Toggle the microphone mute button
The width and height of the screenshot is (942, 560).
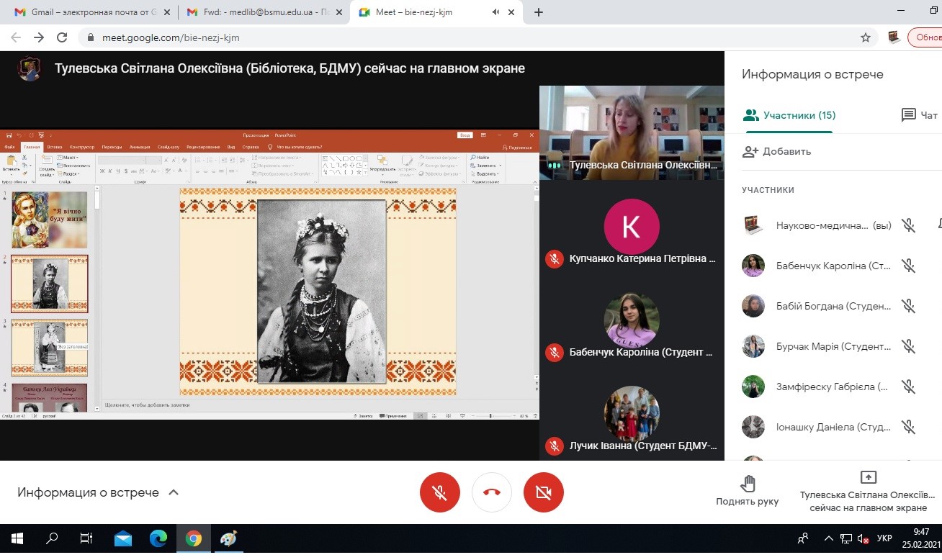[x=440, y=492]
